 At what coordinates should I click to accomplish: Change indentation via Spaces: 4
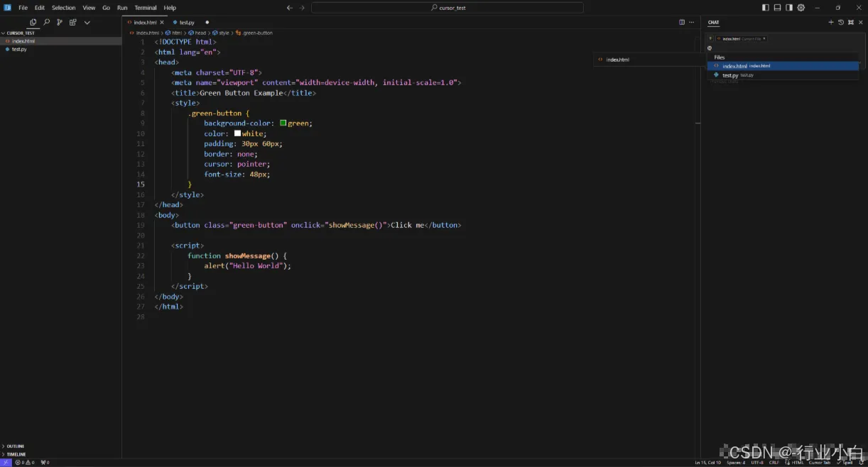pos(736,462)
